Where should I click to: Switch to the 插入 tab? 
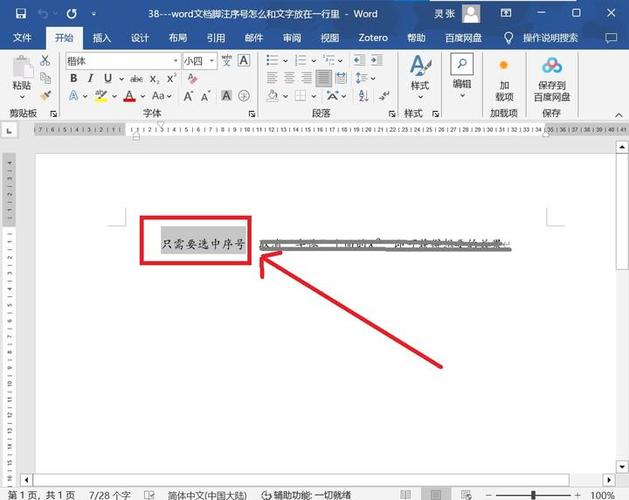101,38
